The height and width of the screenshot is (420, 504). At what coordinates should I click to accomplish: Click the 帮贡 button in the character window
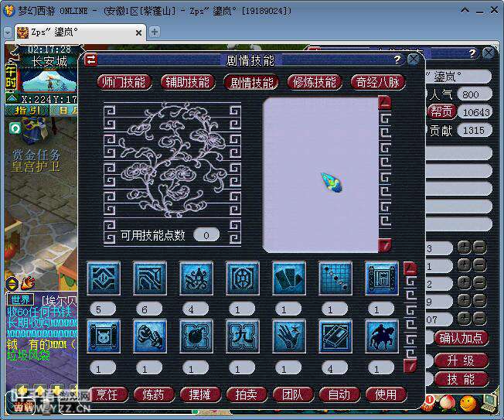tap(441, 111)
